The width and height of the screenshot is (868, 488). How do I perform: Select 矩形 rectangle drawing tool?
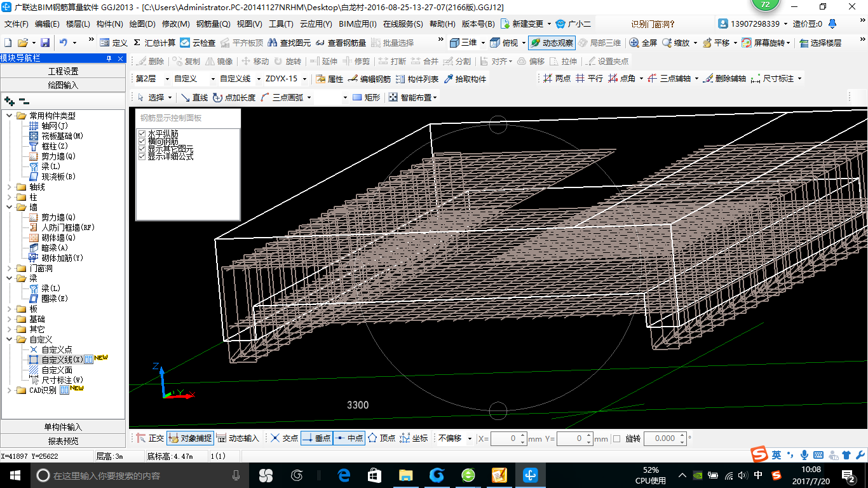pyautogui.click(x=366, y=97)
